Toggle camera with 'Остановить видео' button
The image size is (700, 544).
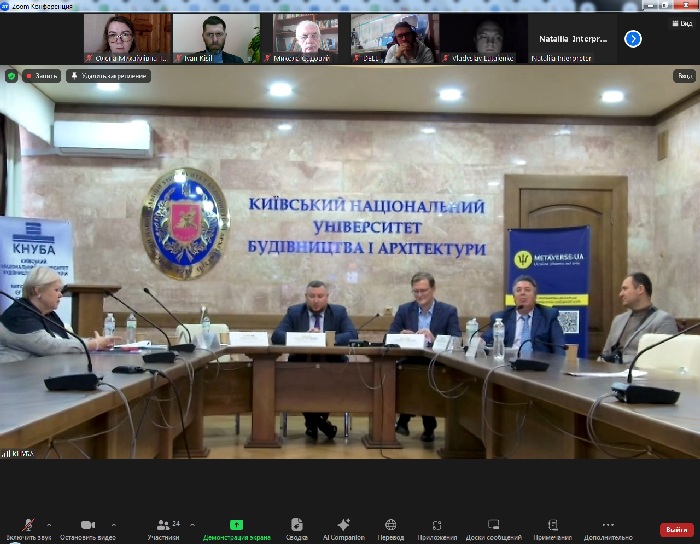pos(87,526)
